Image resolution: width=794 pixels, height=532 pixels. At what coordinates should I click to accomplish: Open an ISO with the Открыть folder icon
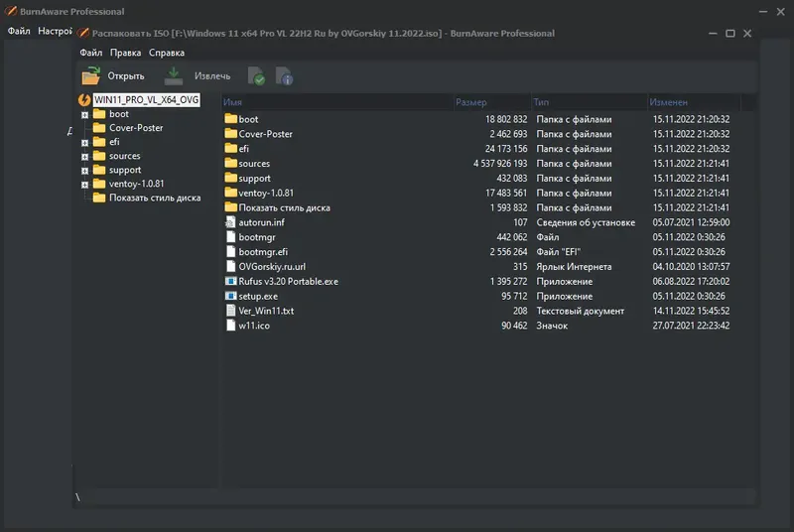pos(91,75)
